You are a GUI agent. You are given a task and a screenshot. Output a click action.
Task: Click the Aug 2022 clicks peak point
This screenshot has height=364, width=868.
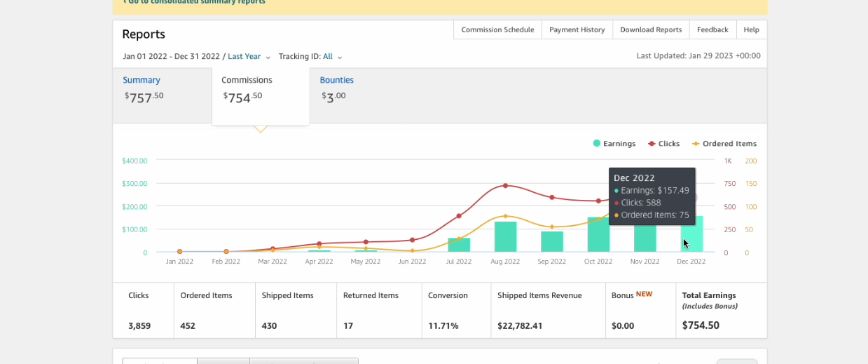(x=505, y=186)
